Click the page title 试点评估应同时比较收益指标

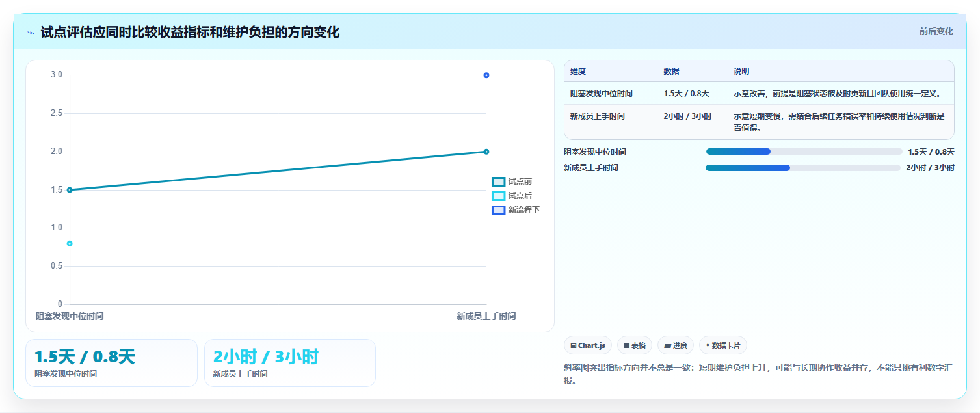click(x=190, y=32)
